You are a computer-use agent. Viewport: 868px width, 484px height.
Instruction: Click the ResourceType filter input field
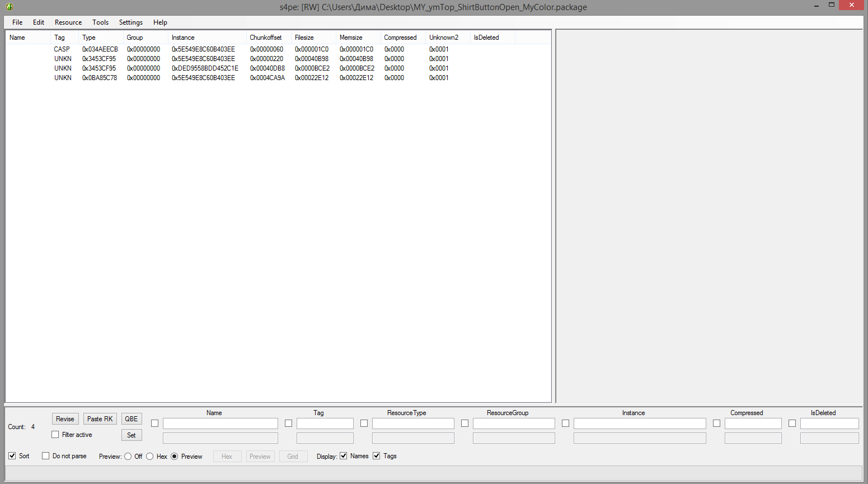(413, 424)
